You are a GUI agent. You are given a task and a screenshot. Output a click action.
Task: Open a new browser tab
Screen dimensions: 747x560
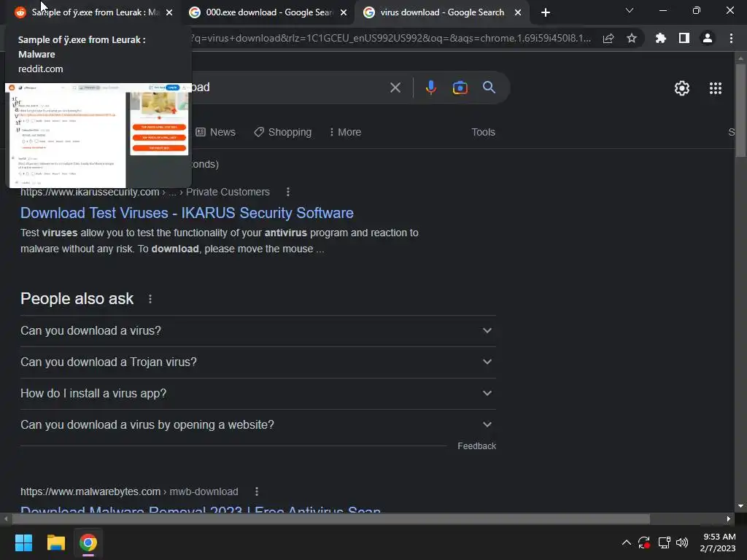point(546,12)
